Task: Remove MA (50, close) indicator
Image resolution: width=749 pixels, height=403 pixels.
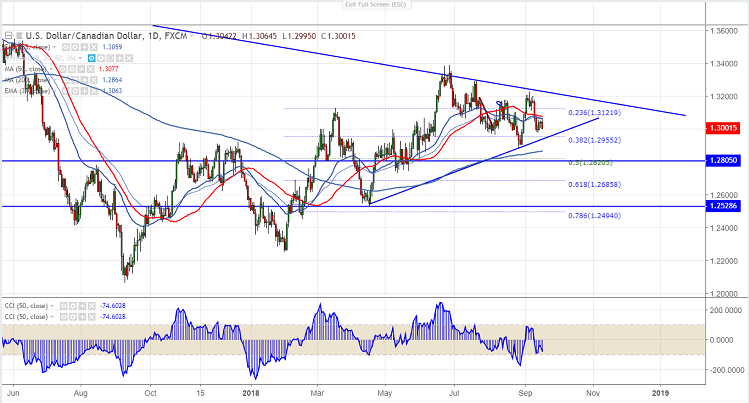Action: [91, 69]
